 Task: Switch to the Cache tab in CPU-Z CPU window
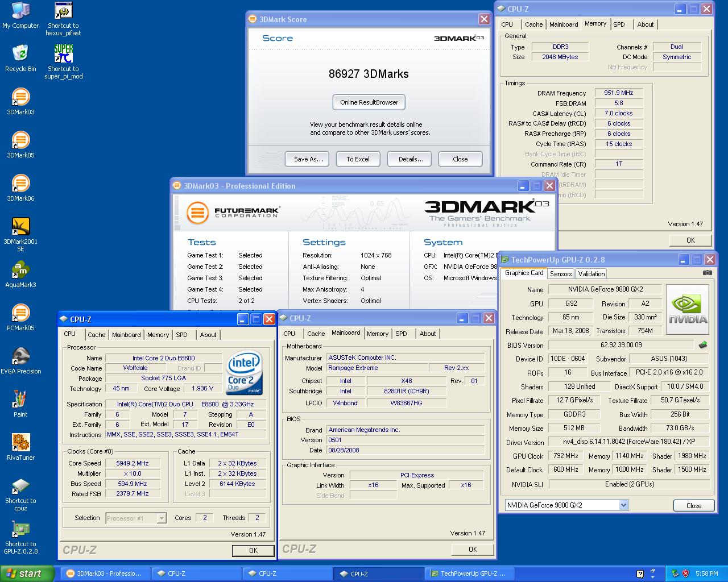96,335
